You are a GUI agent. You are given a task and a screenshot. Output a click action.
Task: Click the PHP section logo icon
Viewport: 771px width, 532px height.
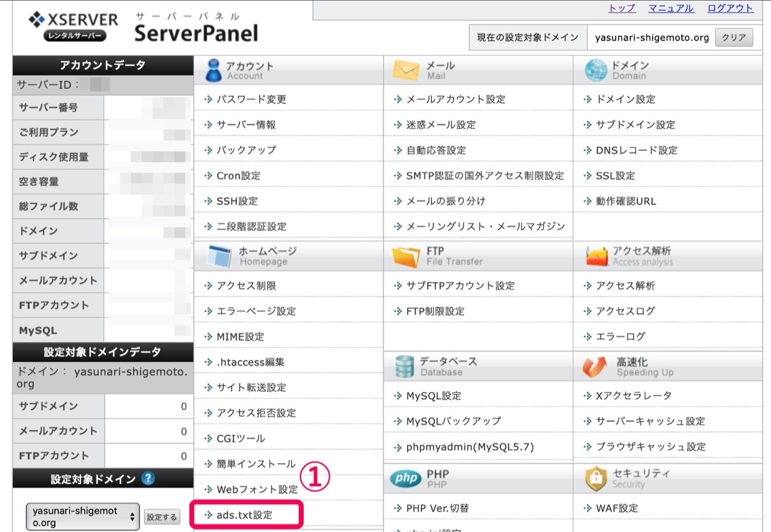tap(405, 479)
